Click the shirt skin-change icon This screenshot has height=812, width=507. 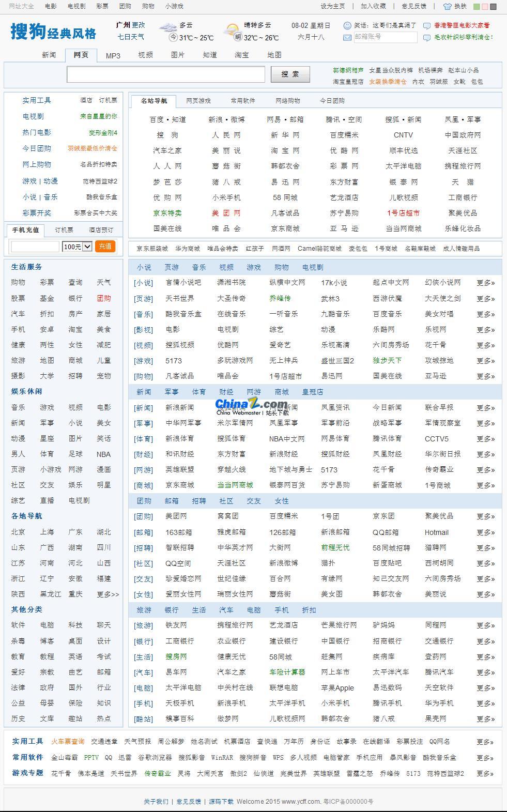pos(448,6)
